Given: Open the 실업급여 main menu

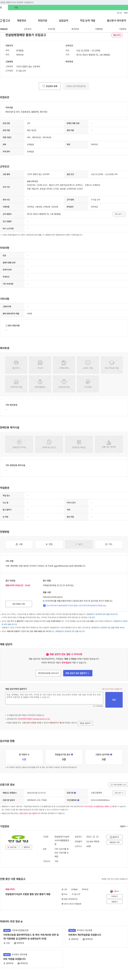Looking at the screenshot, I should 63,21.
